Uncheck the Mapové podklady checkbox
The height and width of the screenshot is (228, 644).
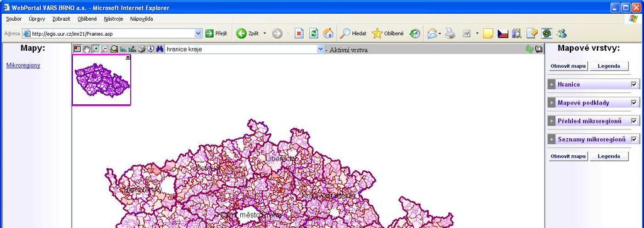tap(634, 103)
